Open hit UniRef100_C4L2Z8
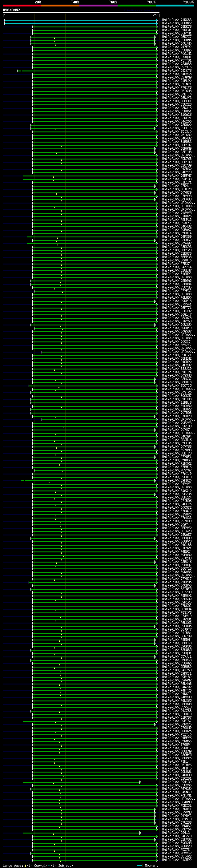197x868 pixels. pos(177,836)
